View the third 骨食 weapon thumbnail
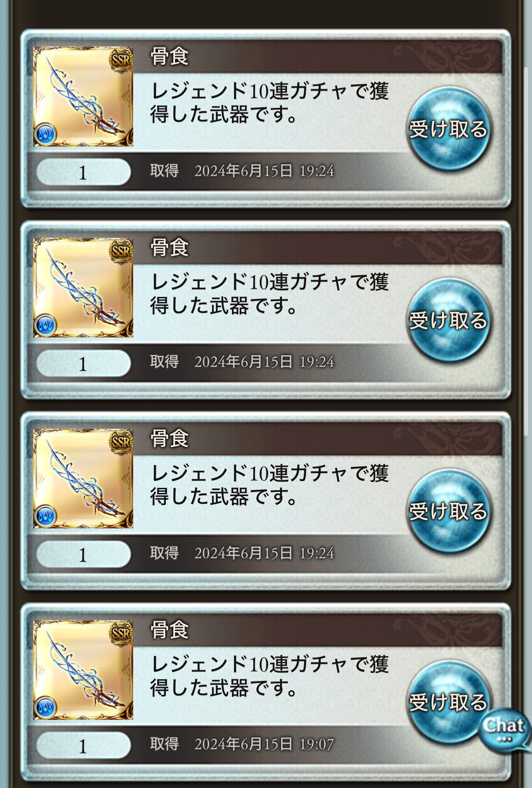This screenshot has height=788, width=532. pos(83,478)
